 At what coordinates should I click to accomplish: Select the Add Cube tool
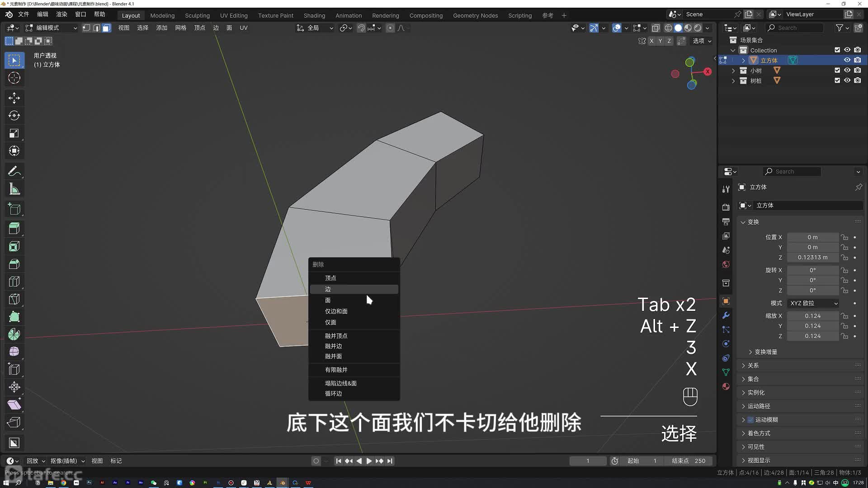pyautogui.click(x=14, y=209)
